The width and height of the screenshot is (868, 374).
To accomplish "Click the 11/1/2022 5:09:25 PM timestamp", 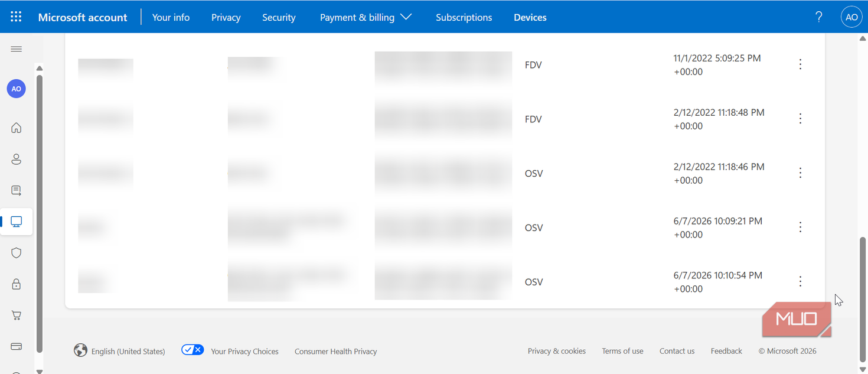I will tap(717, 65).
